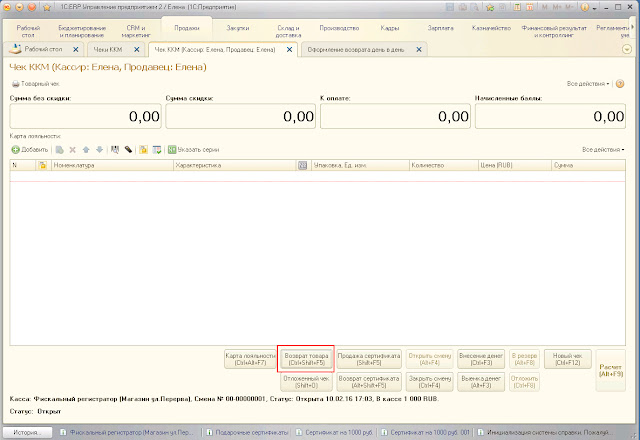The image size is (640, 440).
Task: Open the Склад и доставка section
Action: (288, 31)
